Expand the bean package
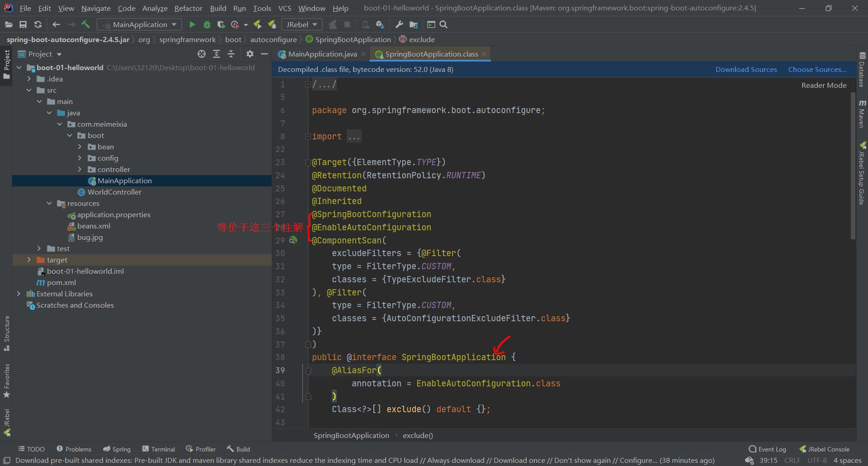This screenshot has height=466, width=868. 80,147
